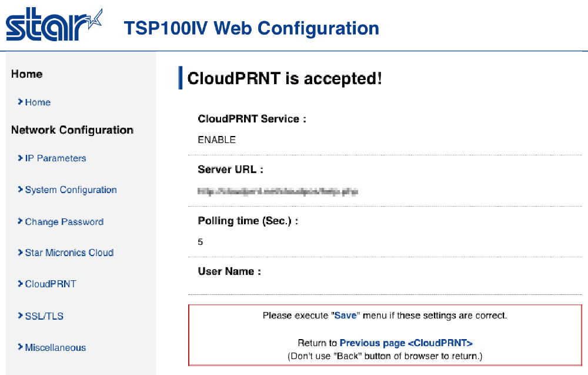Click the arrow icon beside Star Micronics Cloud

(20, 253)
